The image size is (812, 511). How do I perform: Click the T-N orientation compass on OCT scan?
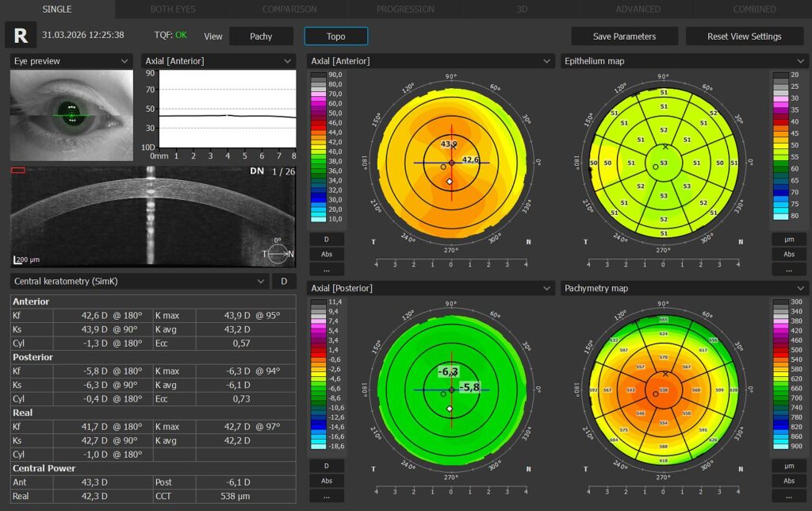pyautogui.click(x=279, y=253)
